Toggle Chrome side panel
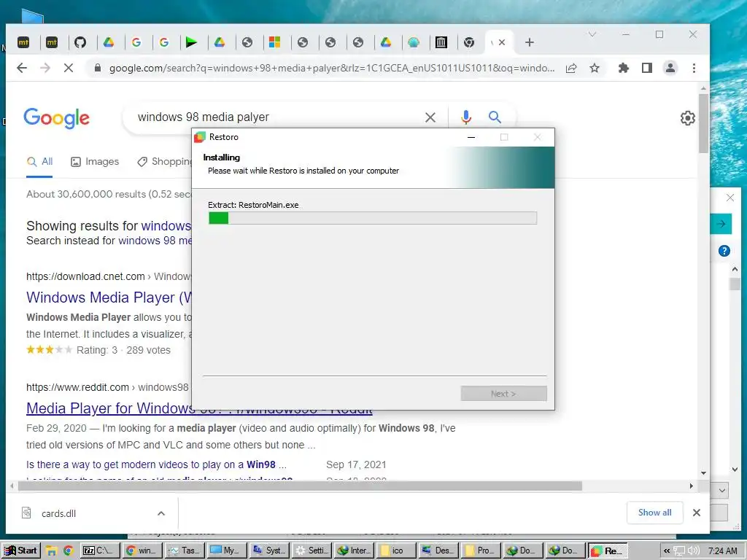 [646, 68]
